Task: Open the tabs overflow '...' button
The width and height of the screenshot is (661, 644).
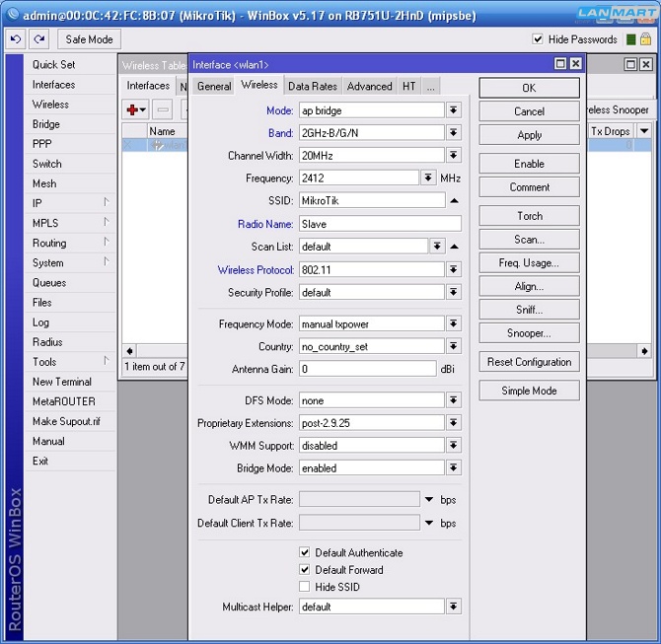Action: point(430,87)
